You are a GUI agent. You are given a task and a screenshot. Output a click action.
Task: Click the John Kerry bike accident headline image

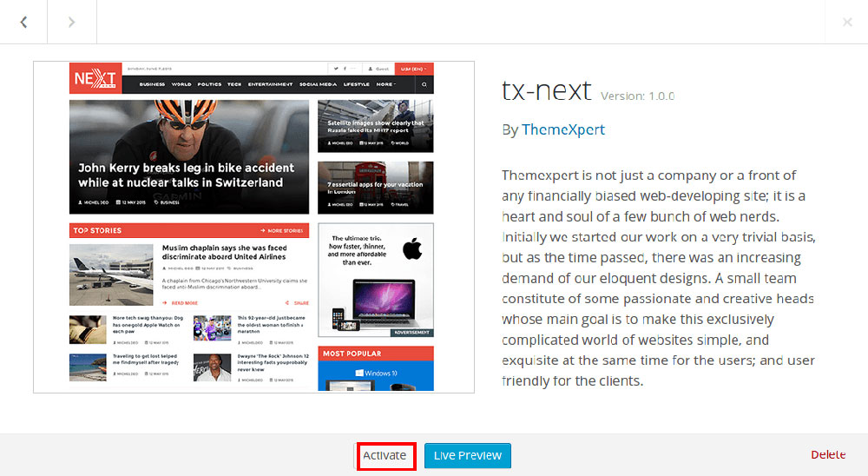point(189,157)
